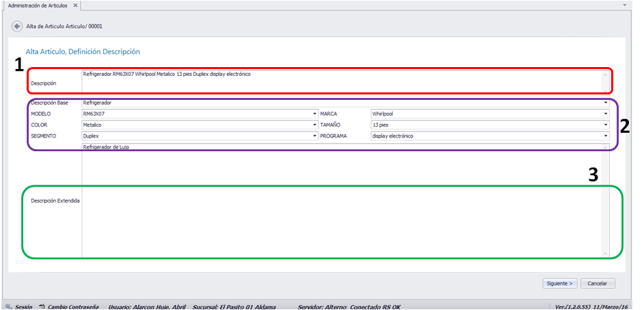This screenshot has width=644, height=310.
Task: Open tab list dropdown arrow at top right
Action: 625,5
